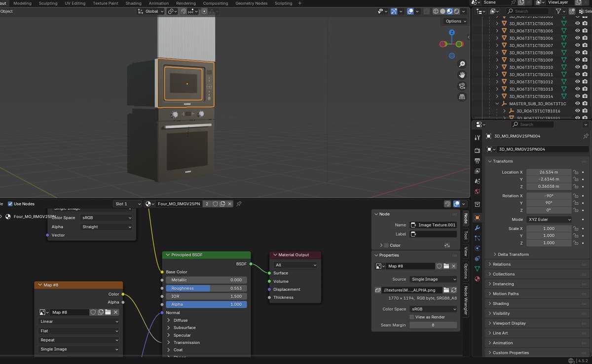The image size is (592, 364).
Task: Adjust the Alpha slider on Principled BSDF
Action: (x=206, y=304)
